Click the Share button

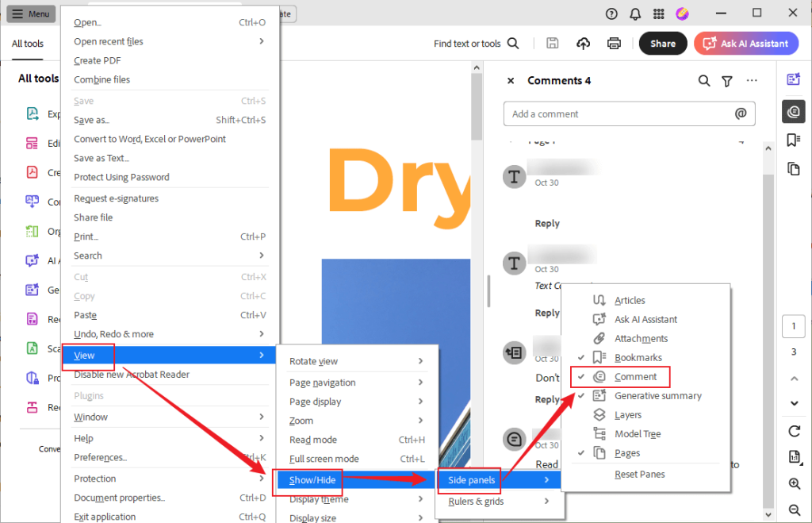click(662, 44)
